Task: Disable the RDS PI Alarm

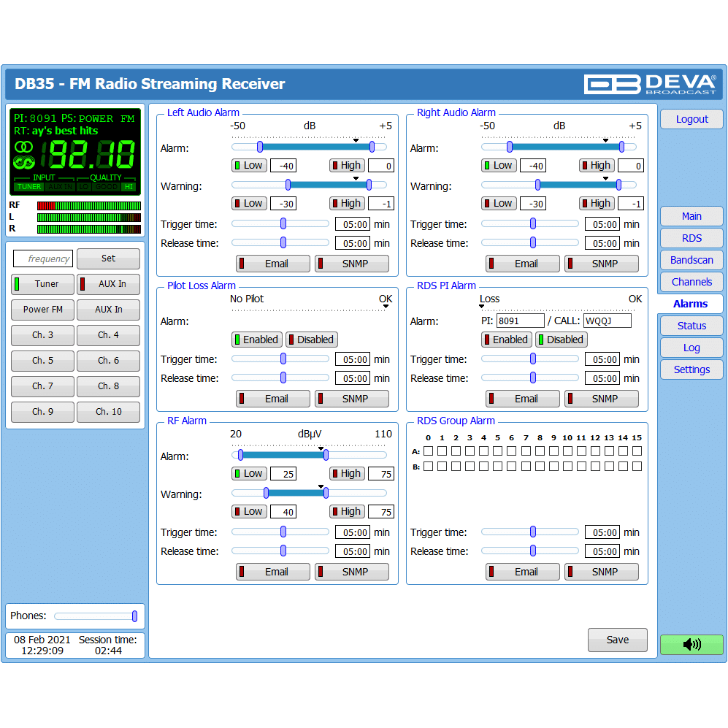Action: pyautogui.click(x=560, y=340)
